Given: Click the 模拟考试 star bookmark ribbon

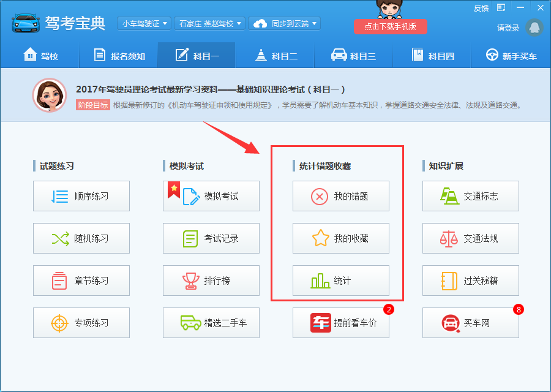Looking at the screenshot, I should 174,190.
